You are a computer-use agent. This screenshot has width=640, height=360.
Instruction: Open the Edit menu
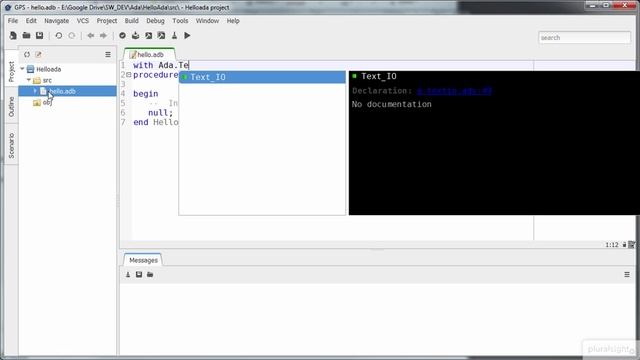click(31, 21)
